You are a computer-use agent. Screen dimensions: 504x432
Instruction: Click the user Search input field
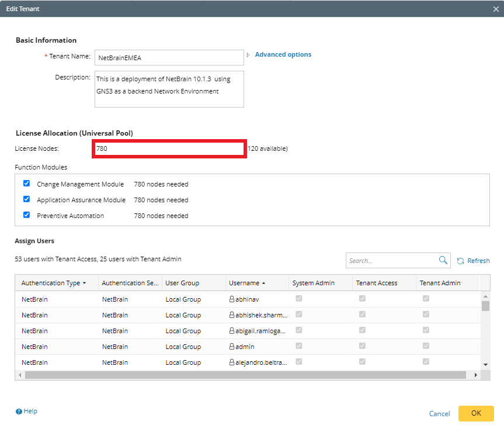tap(392, 261)
